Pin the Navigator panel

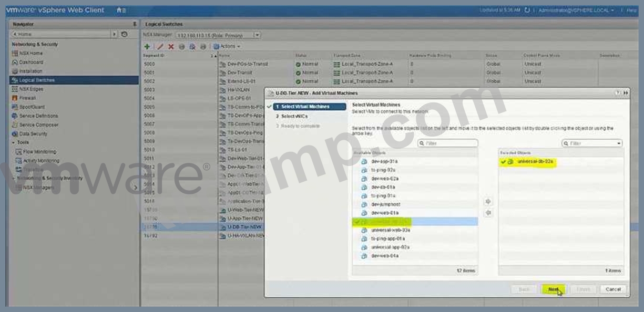point(135,24)
